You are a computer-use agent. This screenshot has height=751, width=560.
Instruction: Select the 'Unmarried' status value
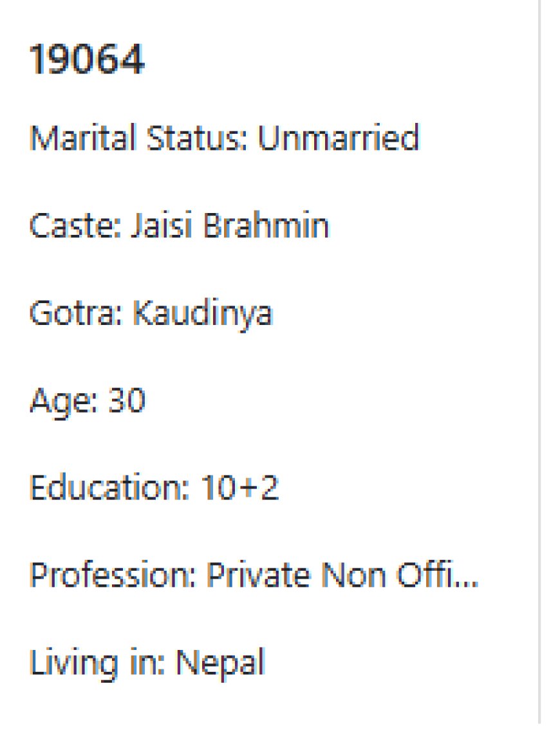click(339, 138)
